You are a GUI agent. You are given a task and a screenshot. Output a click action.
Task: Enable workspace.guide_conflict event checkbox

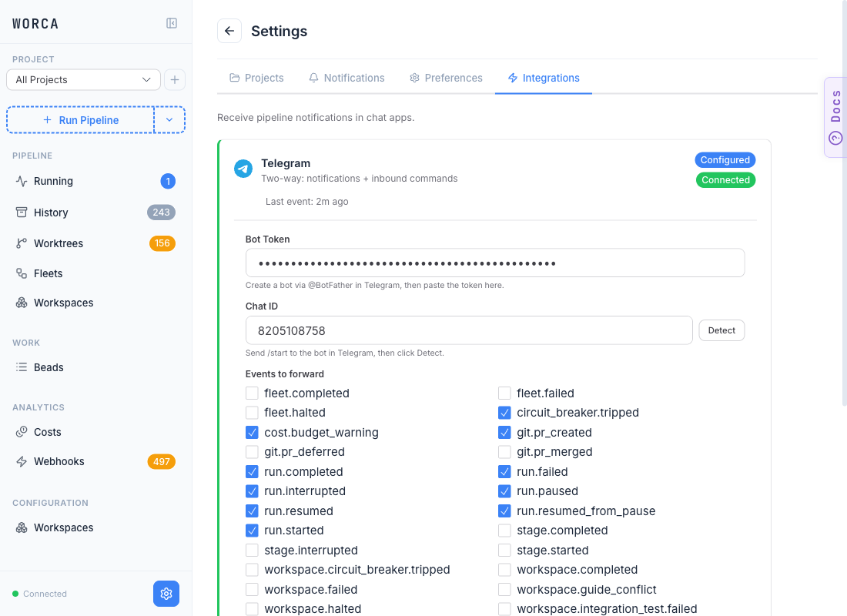click(x=504, y=590)
